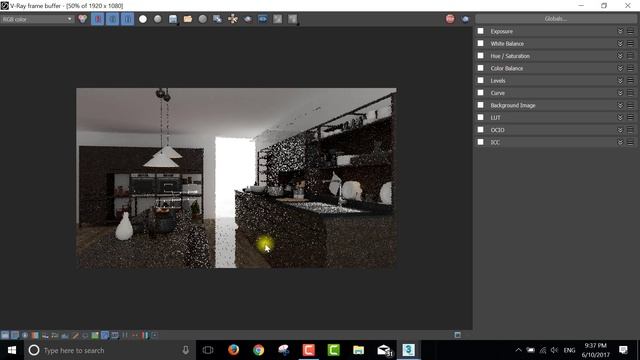Expand the ICC rollout chevron
The height and width of the screenshot is (360, 640).
[x=620, y=142]
